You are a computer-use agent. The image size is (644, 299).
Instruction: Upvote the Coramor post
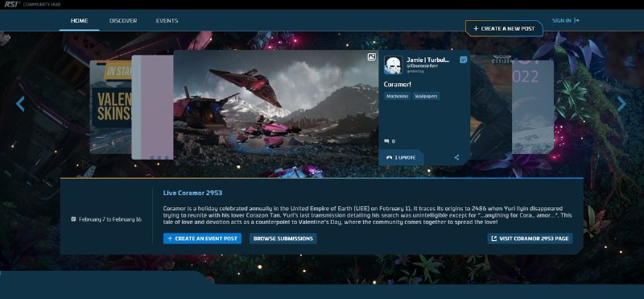coord(400,157)
